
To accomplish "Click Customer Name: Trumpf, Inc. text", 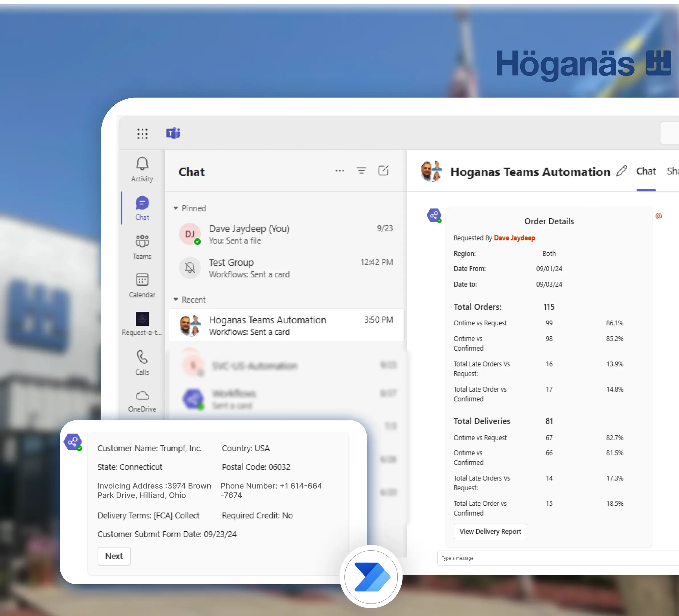I will (x=150, y=448).
